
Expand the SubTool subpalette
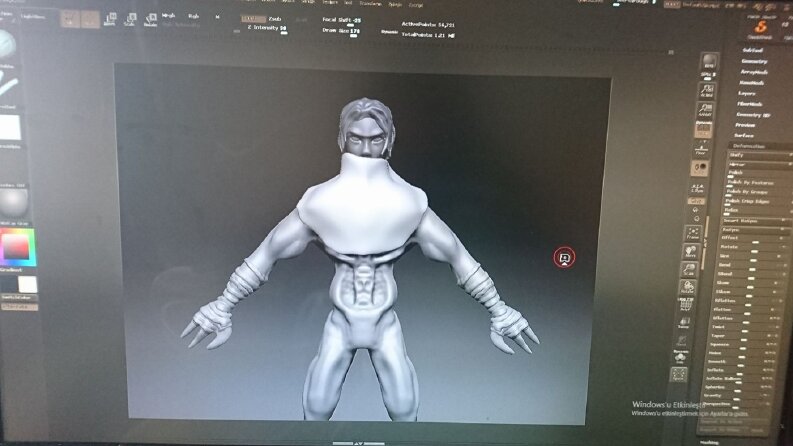tap(753, 50)
